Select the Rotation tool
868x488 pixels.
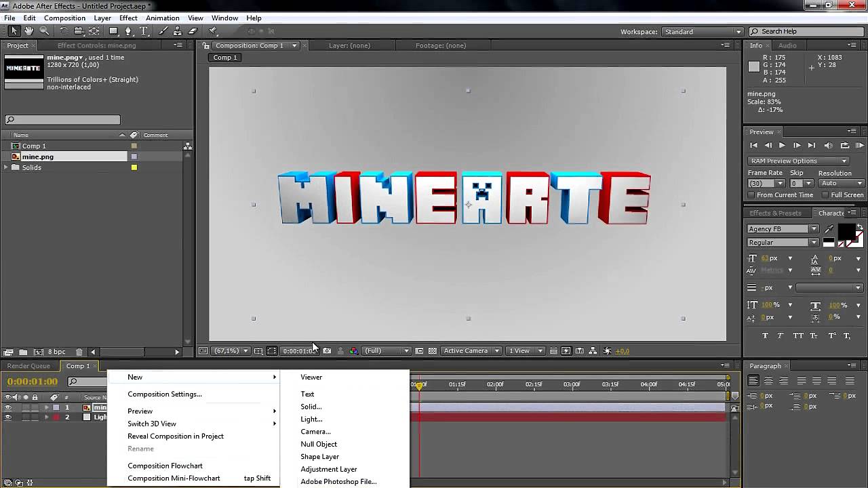click(64, 31)
